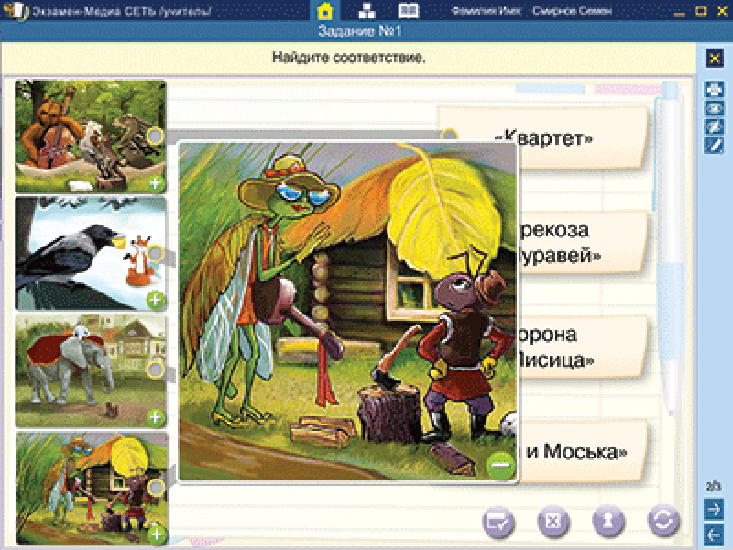Click the dragonfly and ant answer card

pos(582,242)
